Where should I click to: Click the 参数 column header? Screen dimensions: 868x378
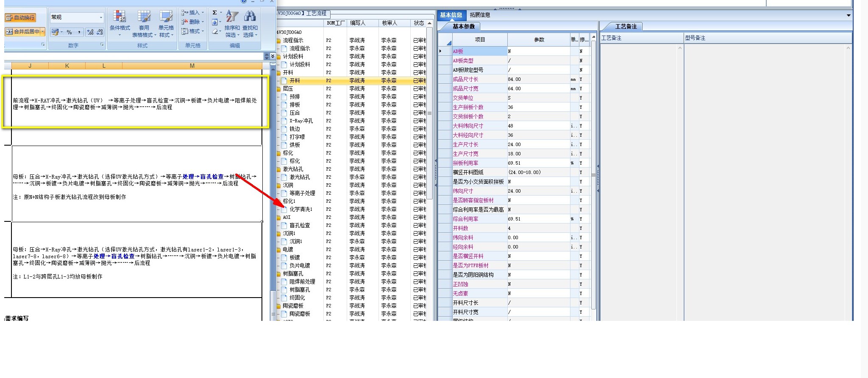coord(539,39)
